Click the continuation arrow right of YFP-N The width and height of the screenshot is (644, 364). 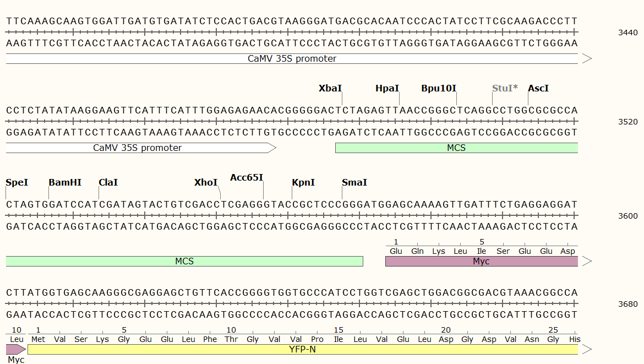[587, 349]
